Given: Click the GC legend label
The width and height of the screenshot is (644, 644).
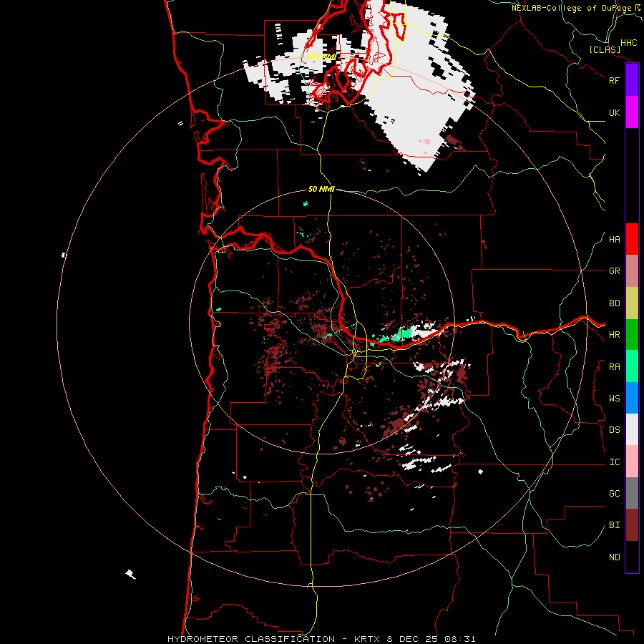Looking at the screenshot, I should 614,494.
